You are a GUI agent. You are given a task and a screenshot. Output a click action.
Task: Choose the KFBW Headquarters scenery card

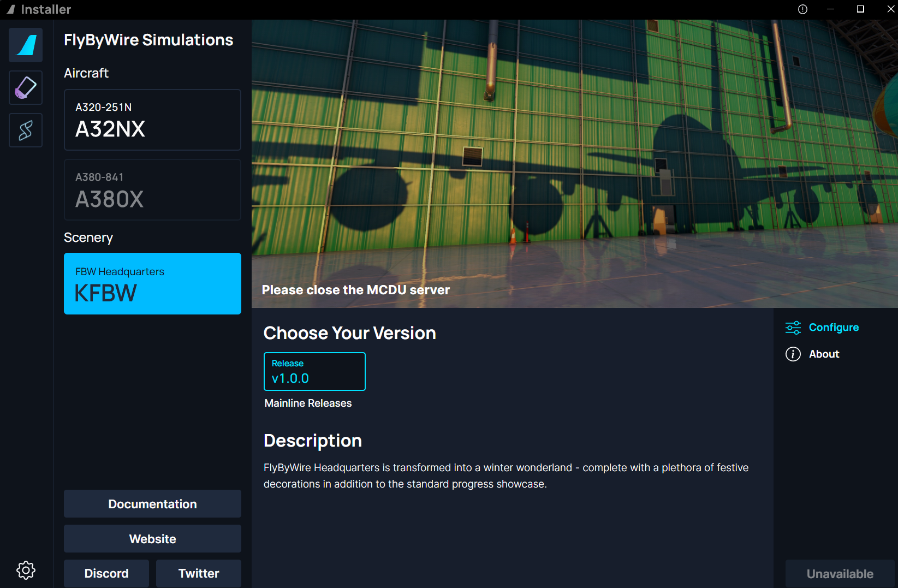(x=152, y=283)
